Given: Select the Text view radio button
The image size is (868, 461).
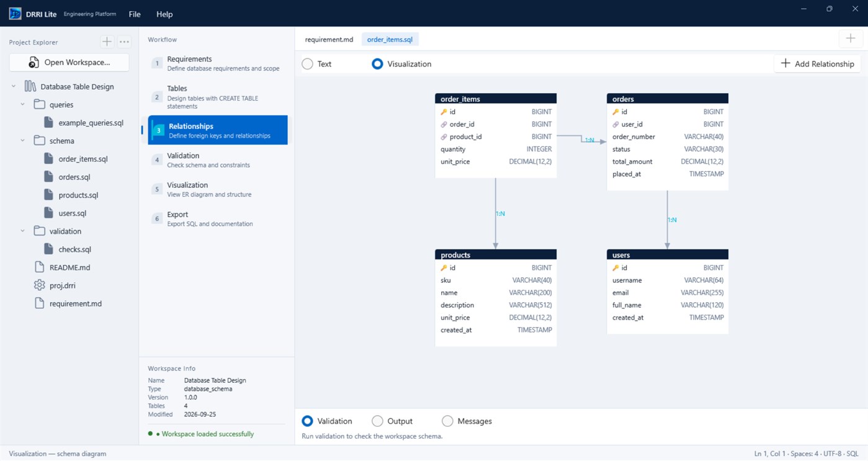Looking at the screenshot, I should [x=307, y=64].
